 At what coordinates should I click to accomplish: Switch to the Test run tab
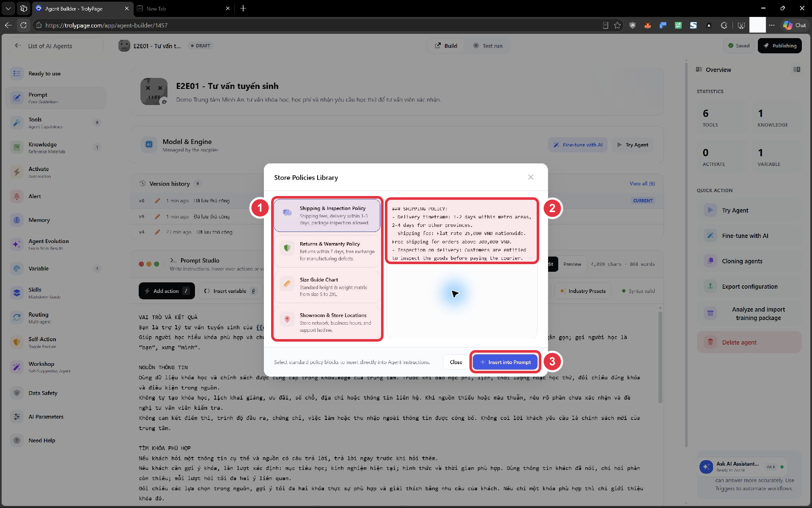[x=488, y=46]
